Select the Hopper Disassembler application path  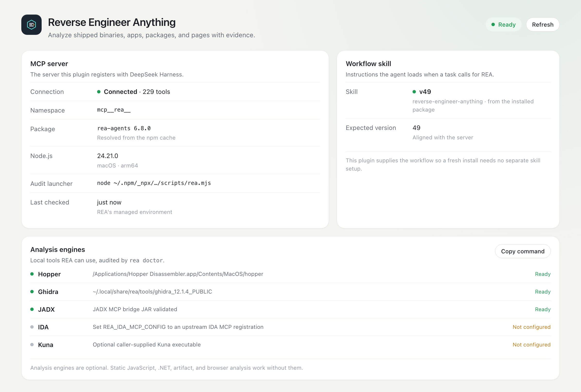tap(178, 274)
